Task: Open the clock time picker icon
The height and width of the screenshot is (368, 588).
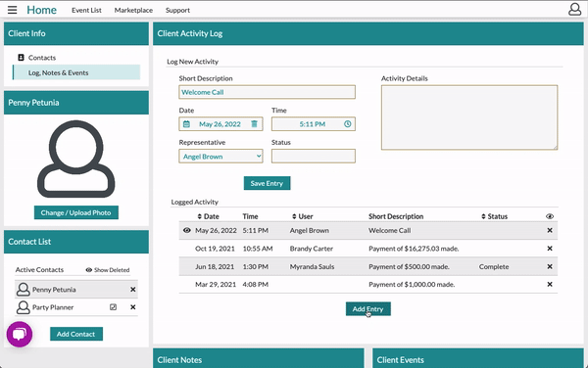Action: [348, 124]
